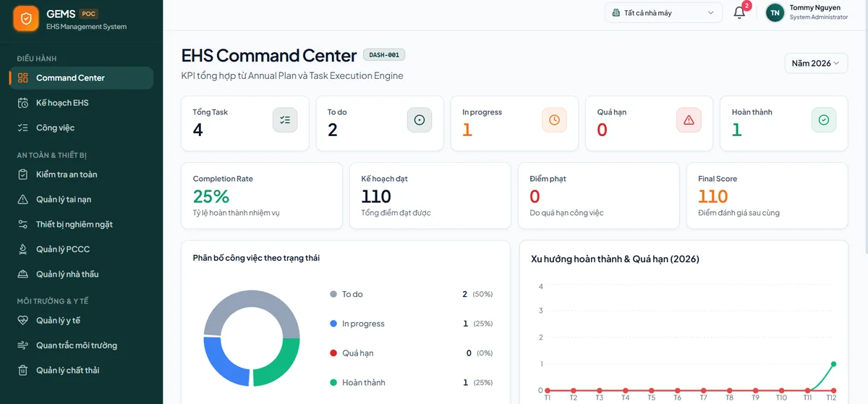Click the red T1 point on trend chart

548,391
